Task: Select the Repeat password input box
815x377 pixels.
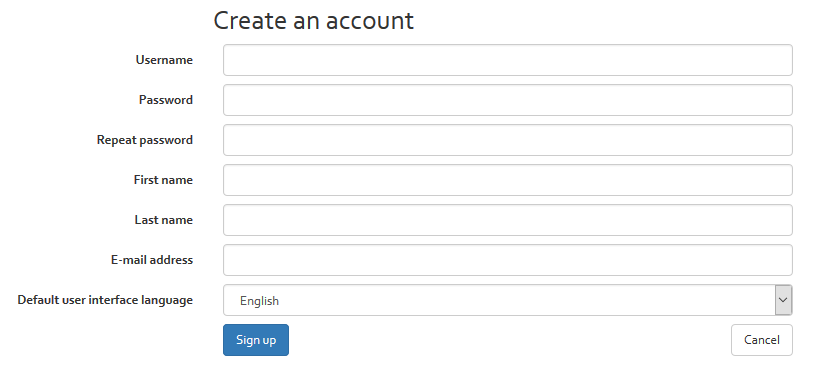Action: coord(508,140)
